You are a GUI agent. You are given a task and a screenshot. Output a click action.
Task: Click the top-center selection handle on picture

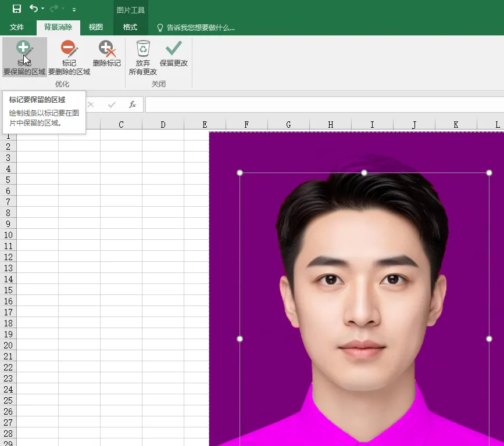coord(364,173)
